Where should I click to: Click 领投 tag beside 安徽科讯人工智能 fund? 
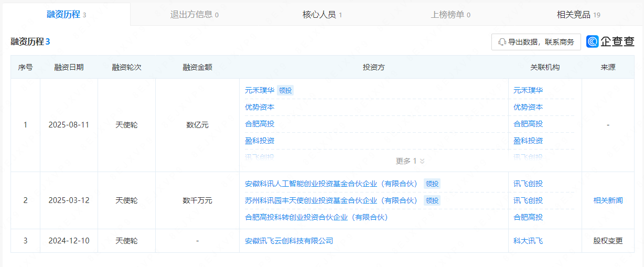(432, 184)
